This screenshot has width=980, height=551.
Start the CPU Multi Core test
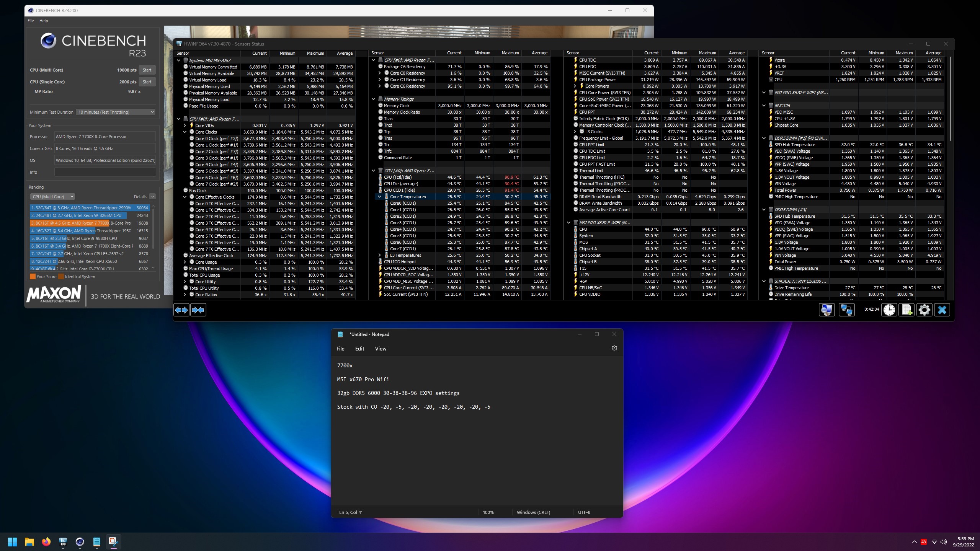[147, 70]
